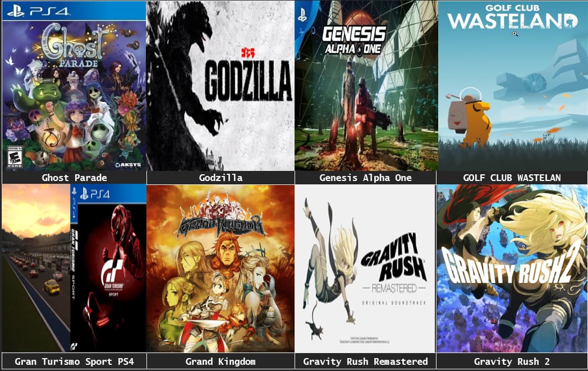Click the GOLF CLUB WASTELAN title label
The image size is (588, 371).
coord(512,178)
